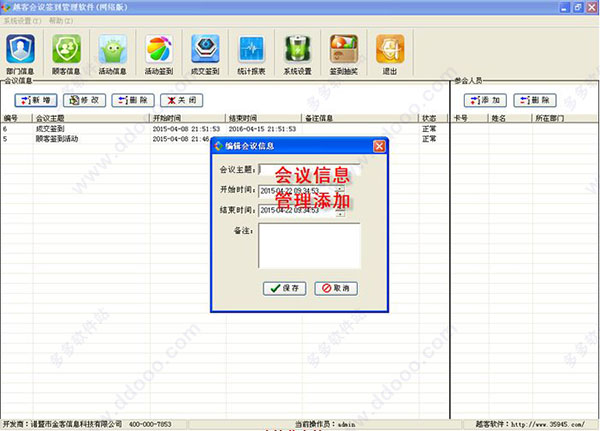Viewport: 600px width, 431px height.
Task: Open the 系统设置 menu in the menu bar
Action: [x=22, y=21]
